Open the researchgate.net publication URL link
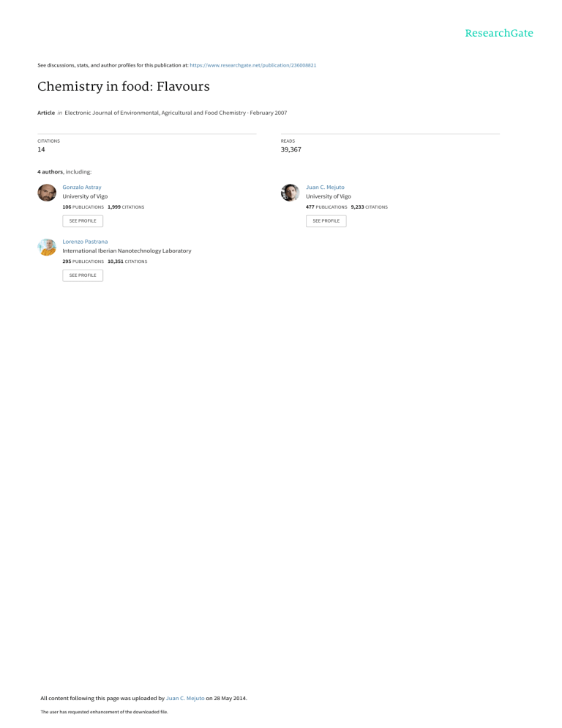This screenshot has height=728, width=562. (x=253, y=65)
